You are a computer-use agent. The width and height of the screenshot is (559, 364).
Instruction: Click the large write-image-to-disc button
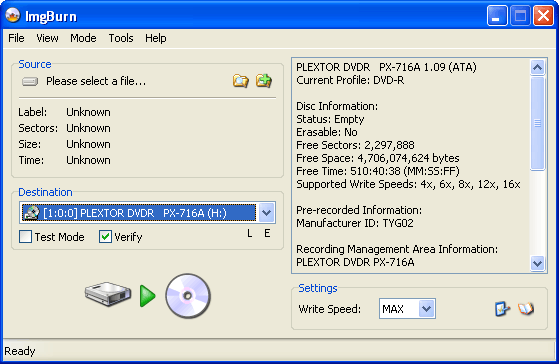click(x=148, y=296)
